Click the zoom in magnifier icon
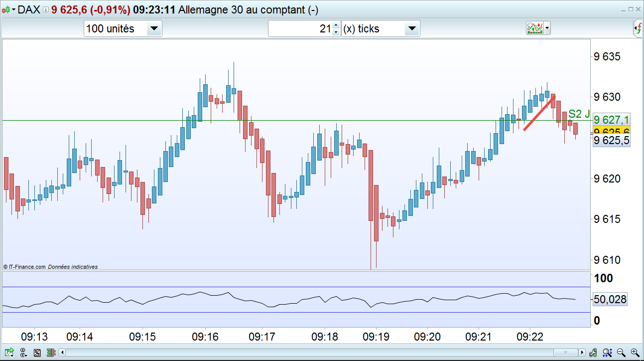Image resolution: width=644 pixels, height=361 pixels. (x=635, y=353)
